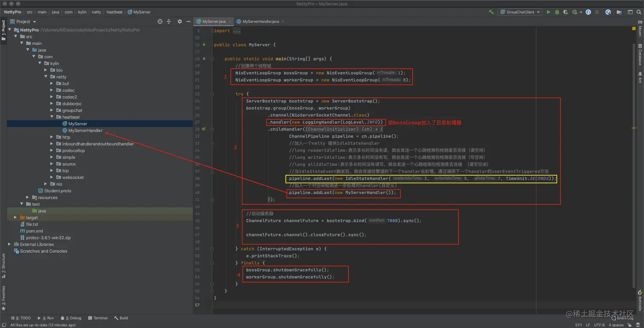644x328 pixels.
Task: Collapse the heatbeat package arrow
Action: point(52,117)
